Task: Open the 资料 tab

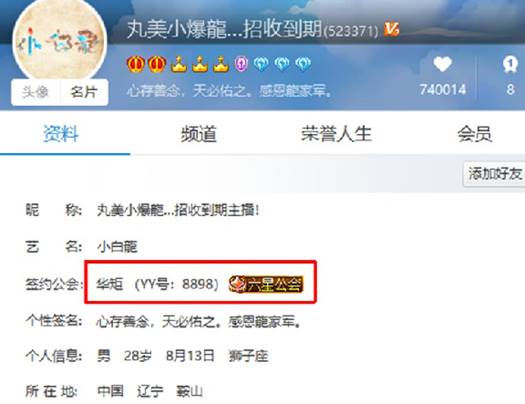Action: point(61,134)
